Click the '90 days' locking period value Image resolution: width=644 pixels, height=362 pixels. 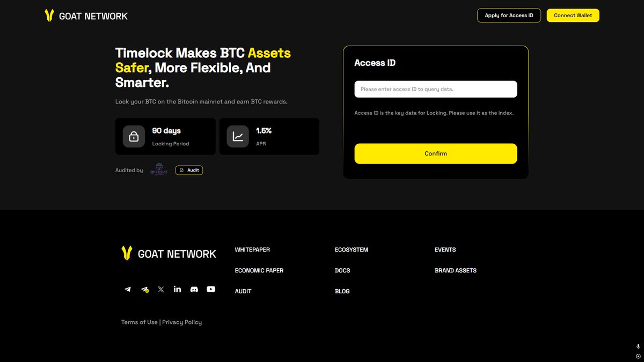(166, 131)
